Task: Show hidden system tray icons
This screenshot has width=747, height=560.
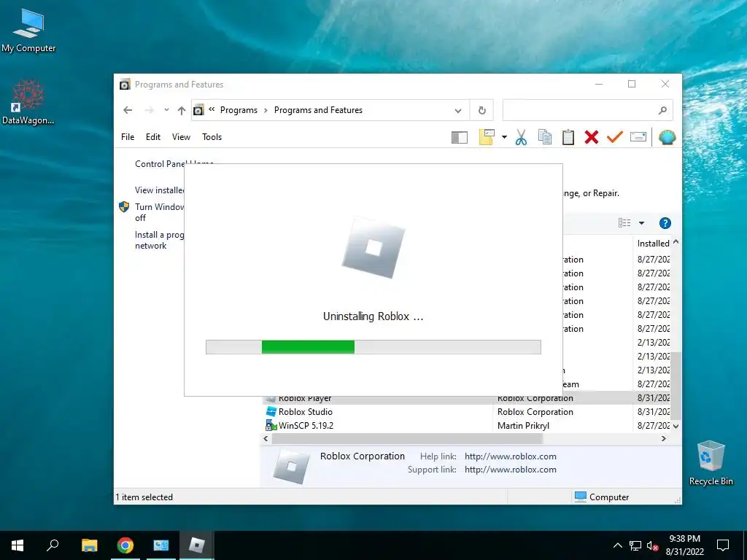Action: [617, 545]
